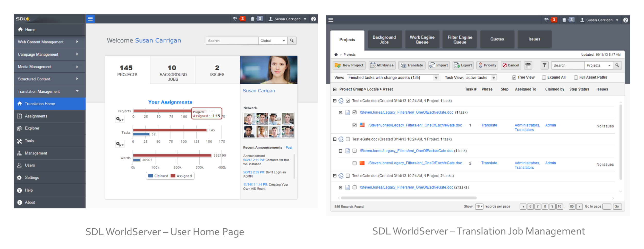Click the home icon in the Projects breadcrumb
This screenshot has height=249, width=644.
click(x=336, y=55)
